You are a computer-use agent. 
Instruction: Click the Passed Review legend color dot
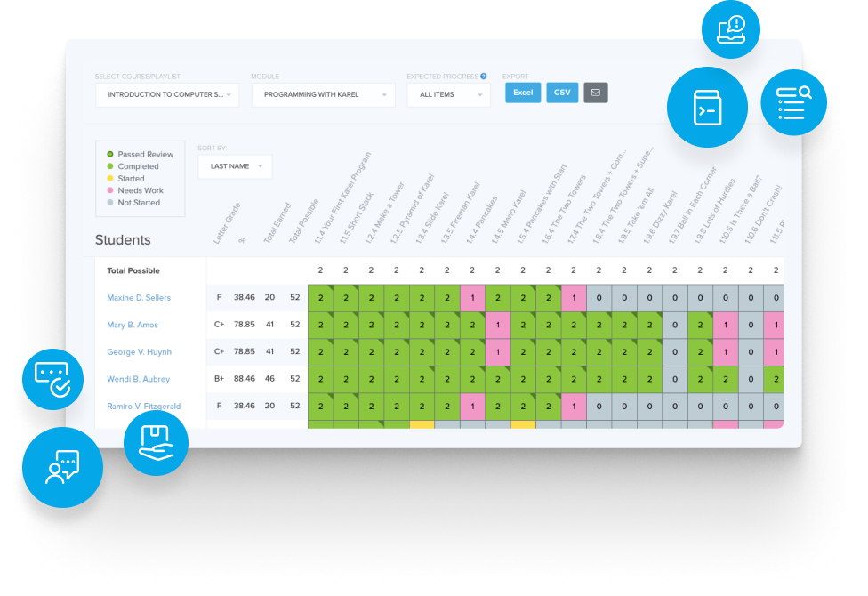click(110, 154)
